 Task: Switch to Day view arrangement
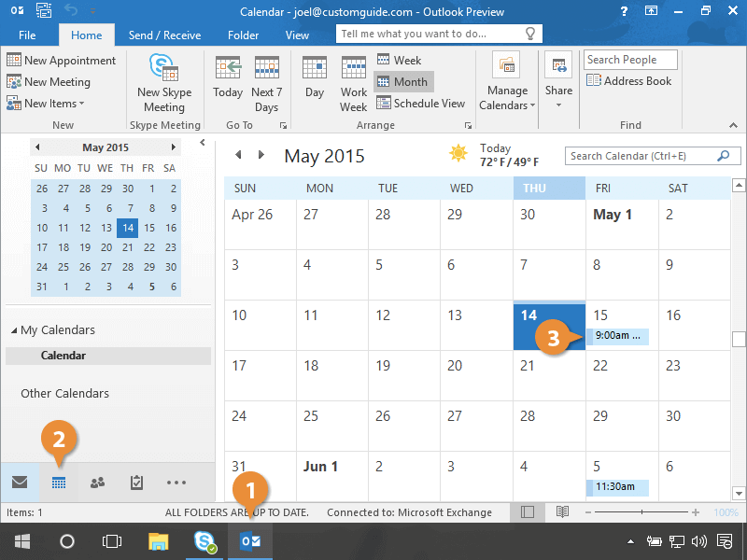[315, 78]
